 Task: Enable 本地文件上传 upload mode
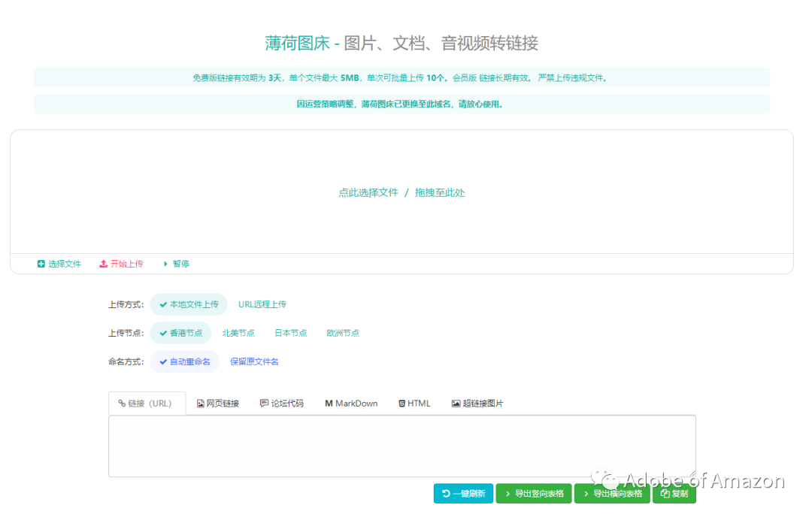tap(188, 304)
